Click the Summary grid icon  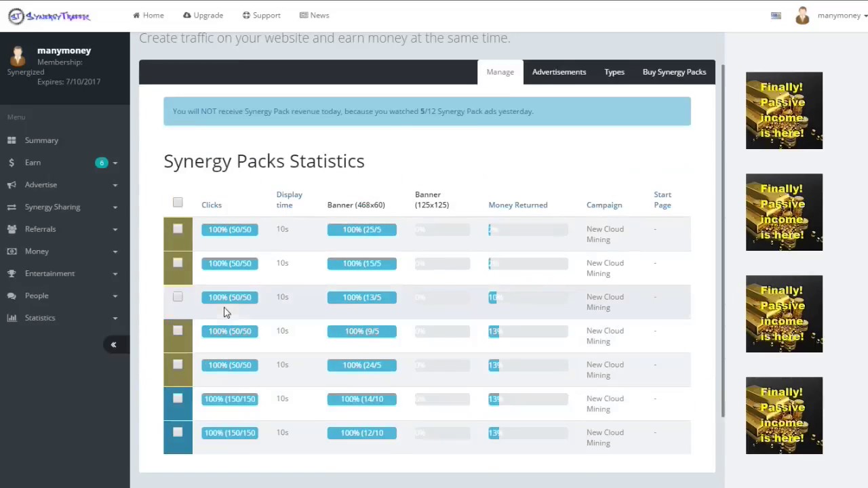(x=12, y=140)
